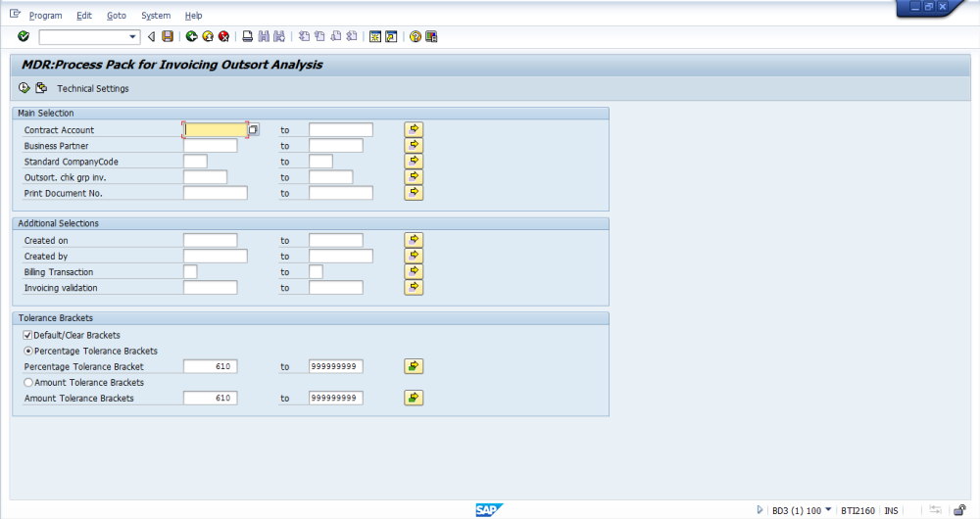Open the Edit menu
The image size is (980, 519).
click(x=83, y=16)
